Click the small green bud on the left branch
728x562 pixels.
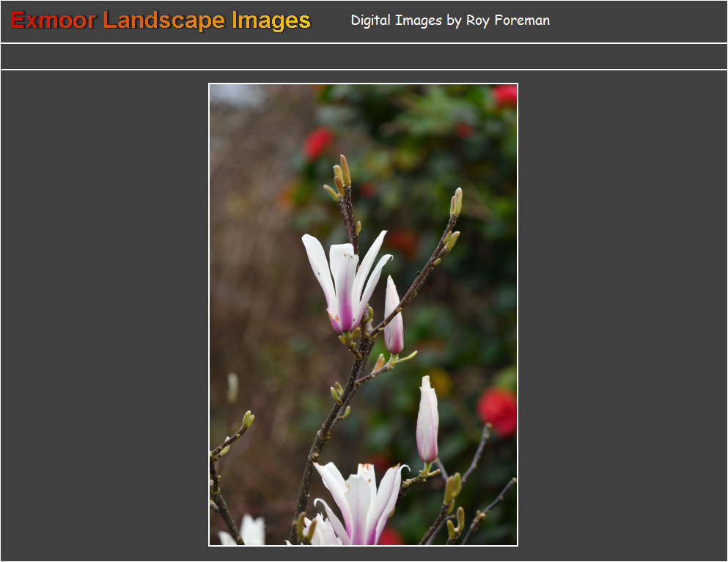[x=248, y=419]
